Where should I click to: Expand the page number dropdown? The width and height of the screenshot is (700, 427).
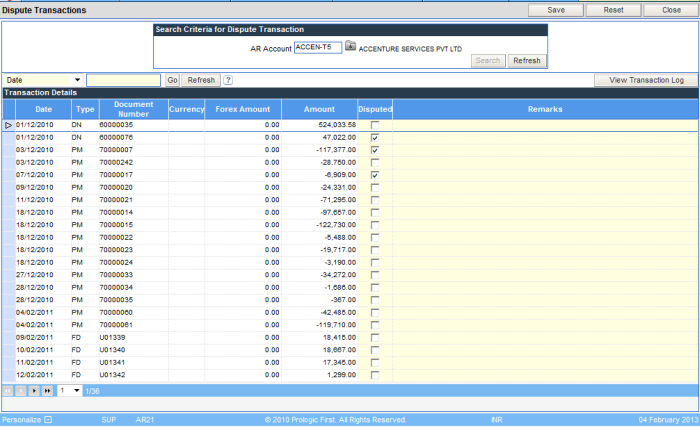(77, 390)
